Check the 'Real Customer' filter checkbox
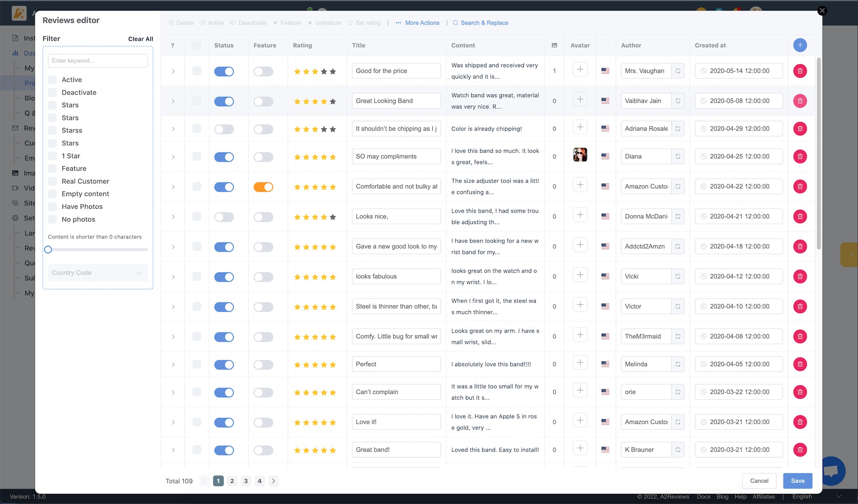 pos(53,181)
